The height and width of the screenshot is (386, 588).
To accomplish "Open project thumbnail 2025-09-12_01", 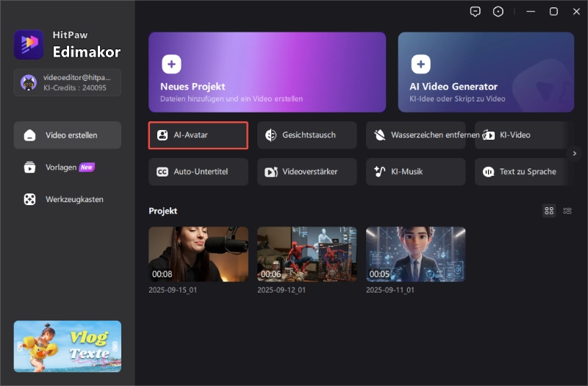I will [x=307, y=254].
